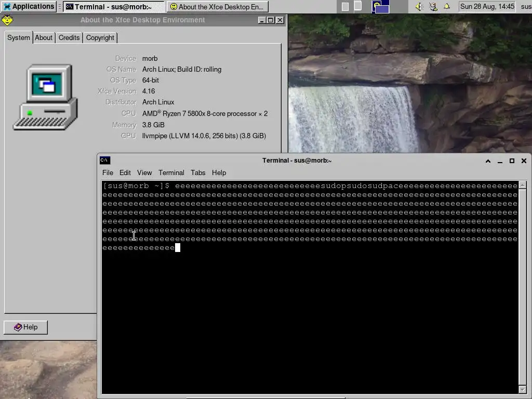Click the Terminal scrollbar up arrow
The height and width of the screenshot is (399, 532).
tap(523, 185)
